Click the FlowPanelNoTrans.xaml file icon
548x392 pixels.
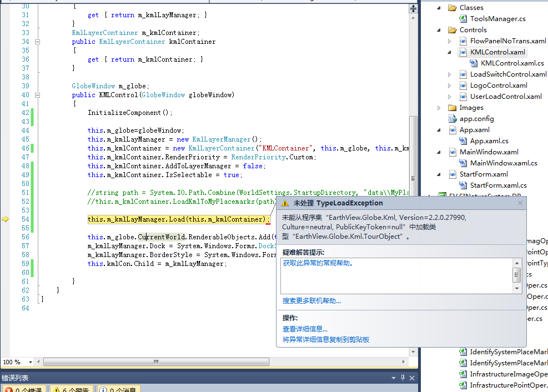coord(462,41)
